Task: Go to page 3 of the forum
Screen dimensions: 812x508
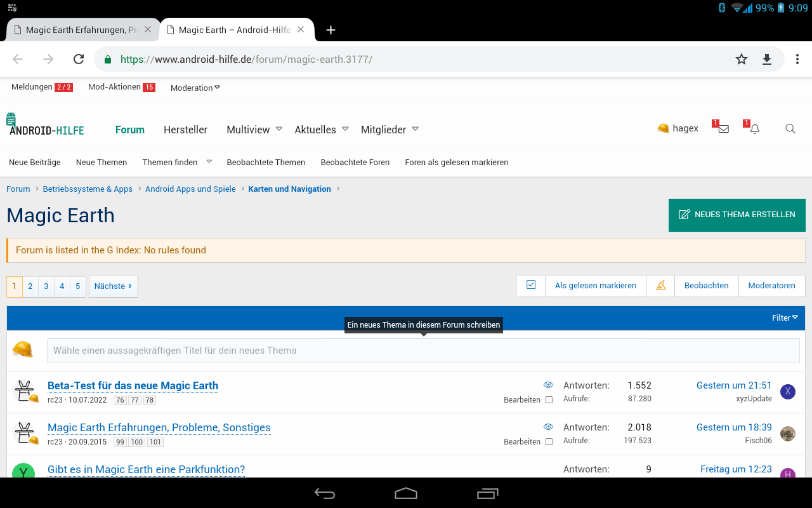Action: [46, 286]
